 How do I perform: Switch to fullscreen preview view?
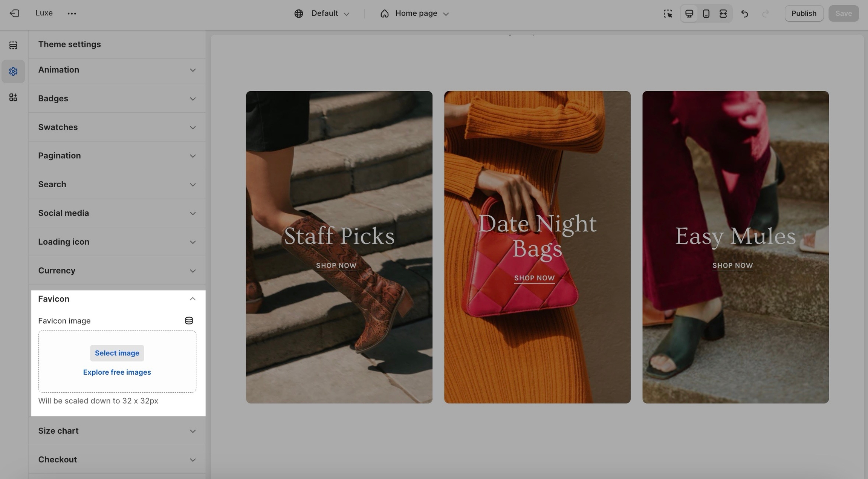click(723, 14)
